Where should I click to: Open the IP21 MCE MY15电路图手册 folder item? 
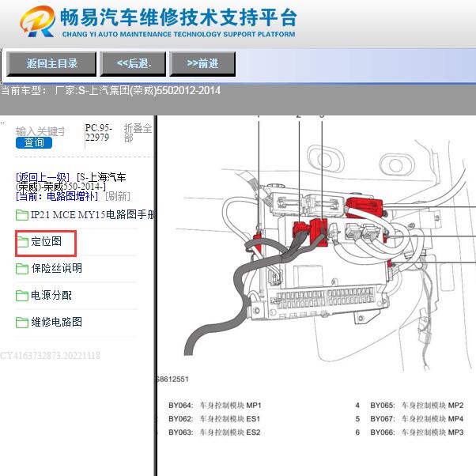pyautogui.click(x=85, y=214)
